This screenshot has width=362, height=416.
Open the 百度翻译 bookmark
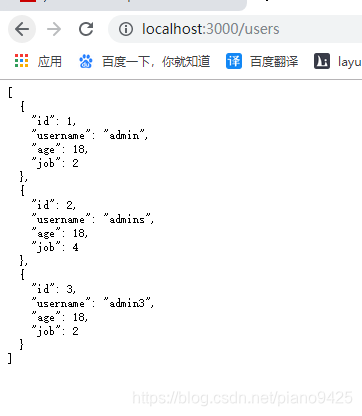274,61
